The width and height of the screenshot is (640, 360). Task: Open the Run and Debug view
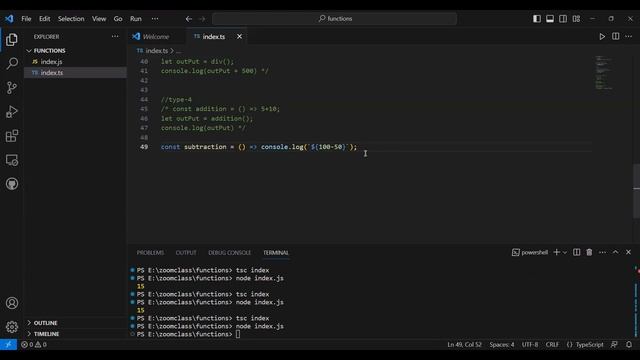point(12,111)
